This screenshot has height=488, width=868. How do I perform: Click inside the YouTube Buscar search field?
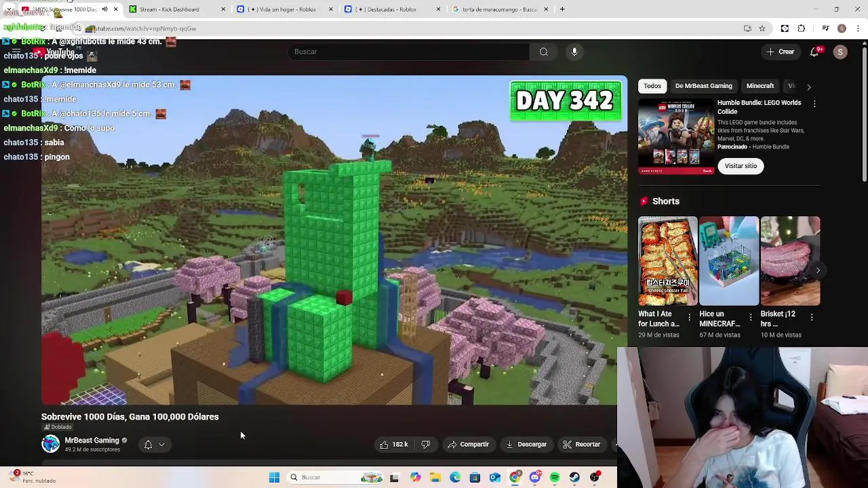coord(409,52)
